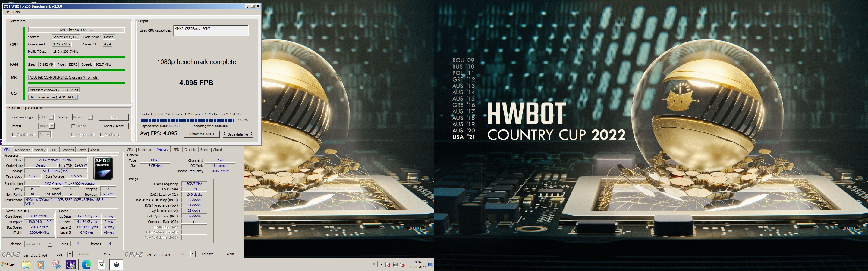Click Close button in left CPU-Z window
Screen dimensions: 868x271
pos(108,254)
